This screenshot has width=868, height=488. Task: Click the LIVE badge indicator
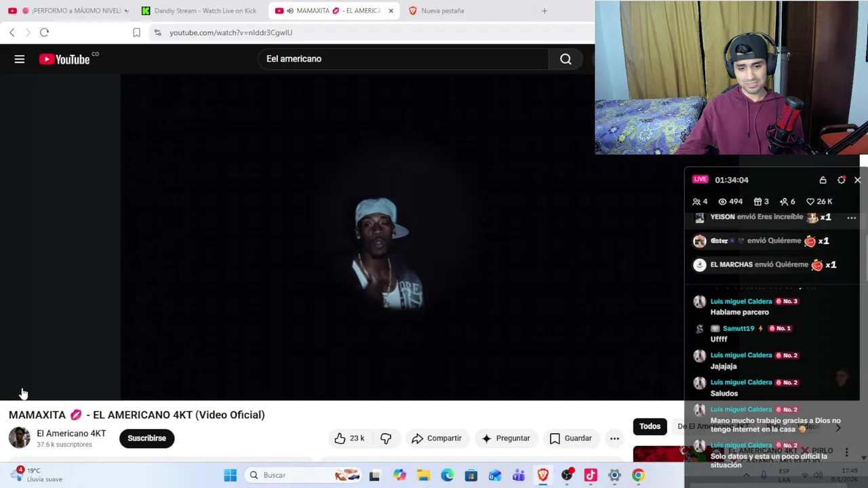[701, 180]
